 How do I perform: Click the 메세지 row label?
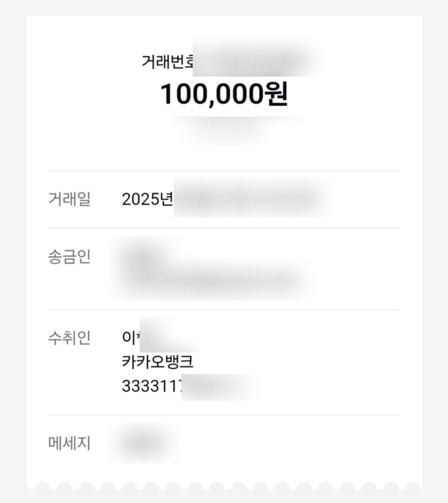coord(69,443)
